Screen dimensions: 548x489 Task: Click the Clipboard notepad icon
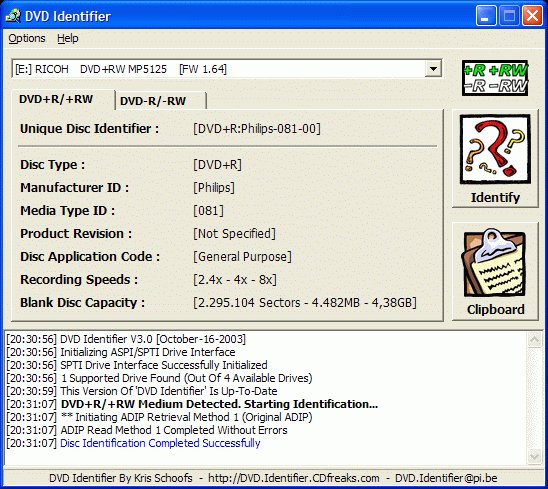tap(495, 263)
